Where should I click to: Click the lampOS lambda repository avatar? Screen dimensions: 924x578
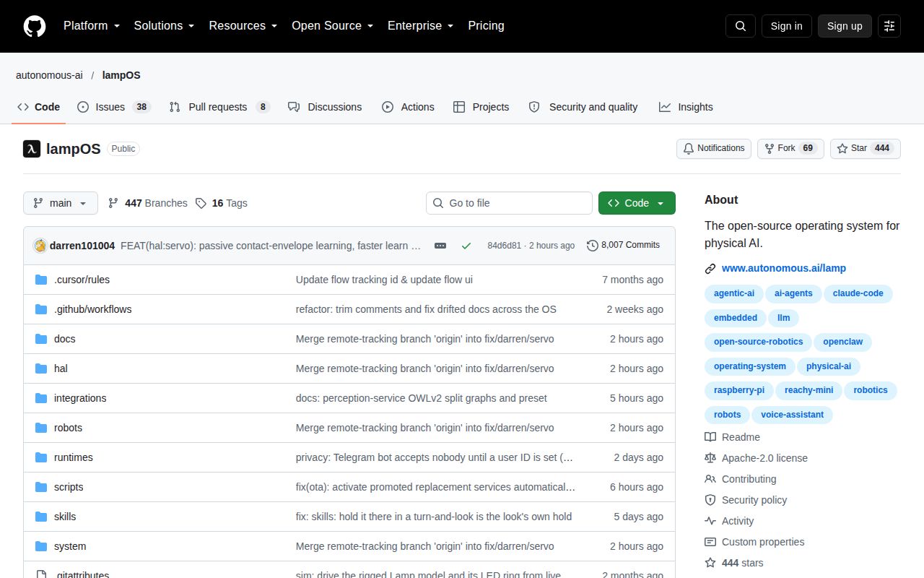click(x=32, y=149)
